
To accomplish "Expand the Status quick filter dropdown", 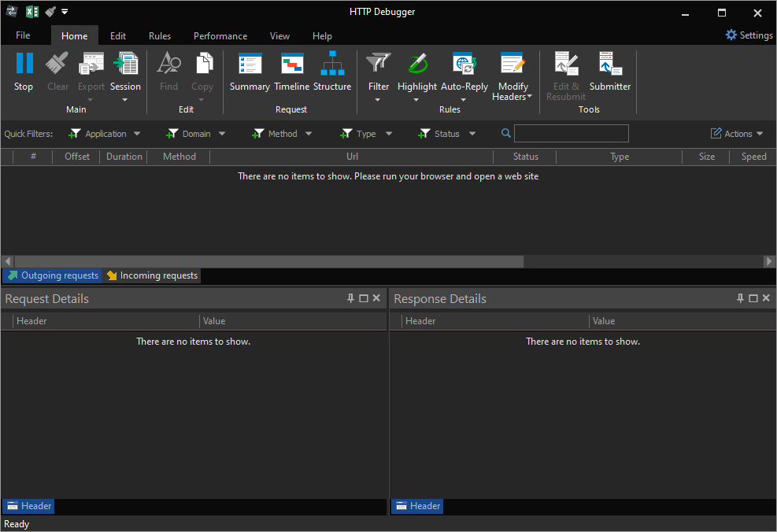I will click(472, 134).
